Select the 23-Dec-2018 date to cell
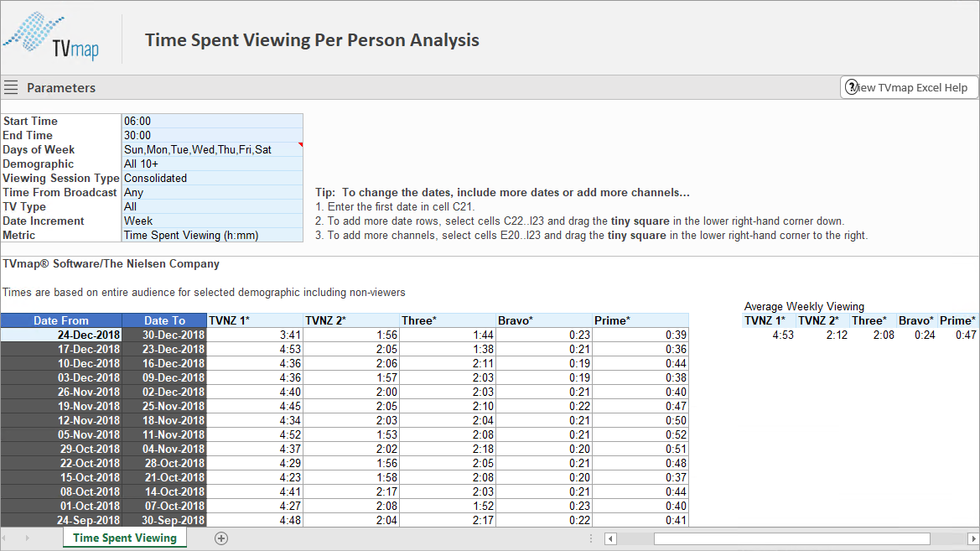The height and width of the screenshot is (551, 980). pyautogui.click(x=164, y=349)
